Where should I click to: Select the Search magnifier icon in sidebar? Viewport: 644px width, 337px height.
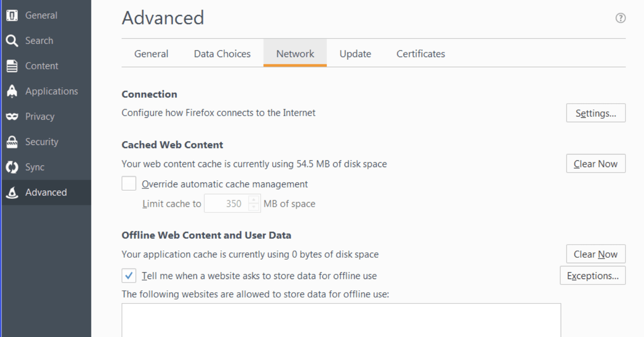(12, 41)
